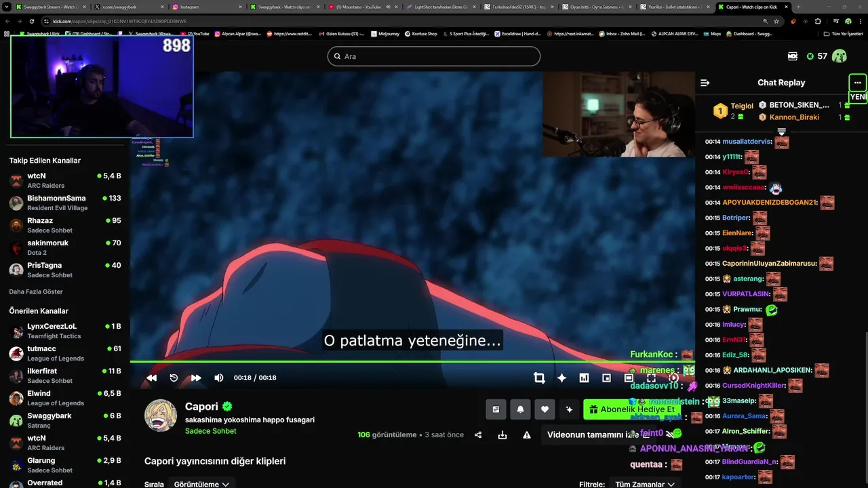Click the browser address bar URL

pos(119,21)
